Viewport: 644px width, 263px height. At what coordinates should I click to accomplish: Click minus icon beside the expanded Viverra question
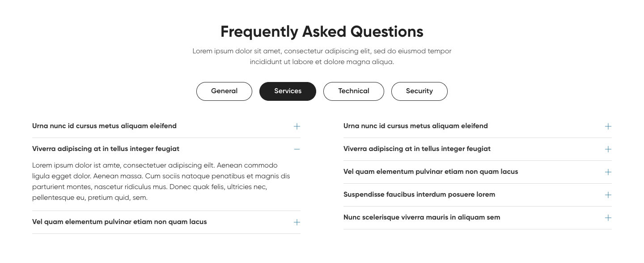297,149
